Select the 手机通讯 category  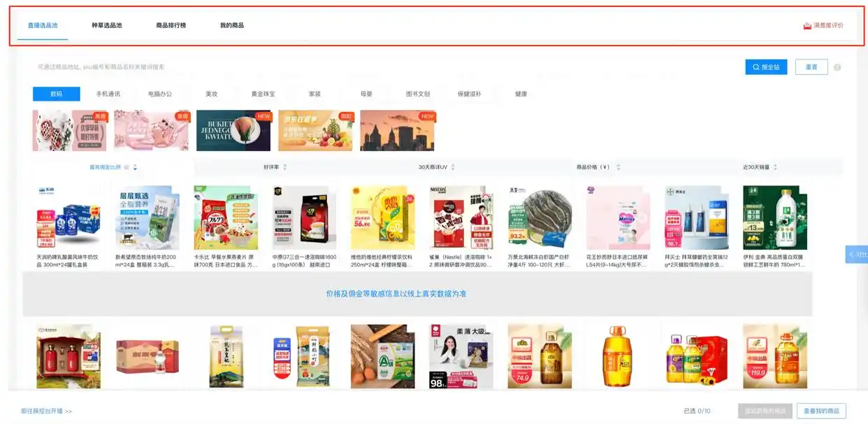108,94
